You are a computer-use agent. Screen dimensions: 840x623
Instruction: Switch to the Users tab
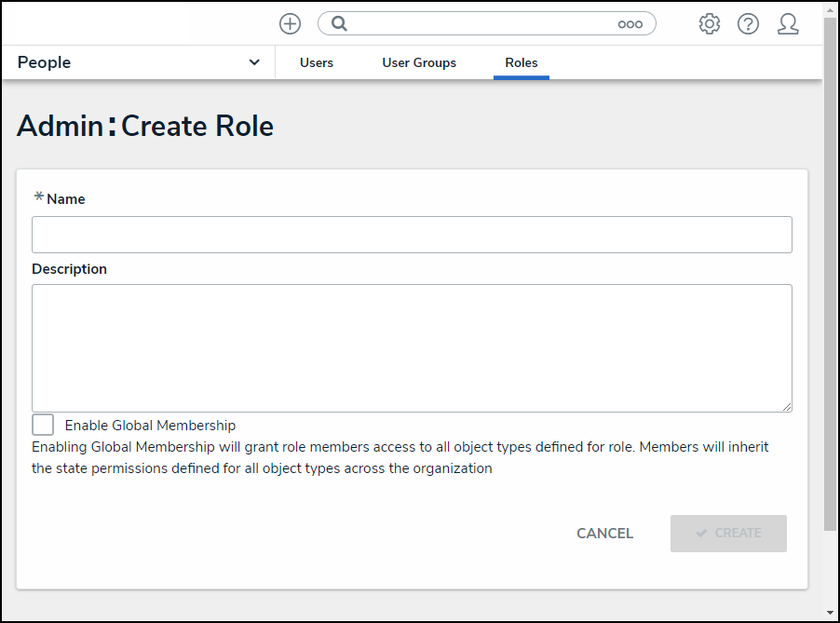[317, 62]
